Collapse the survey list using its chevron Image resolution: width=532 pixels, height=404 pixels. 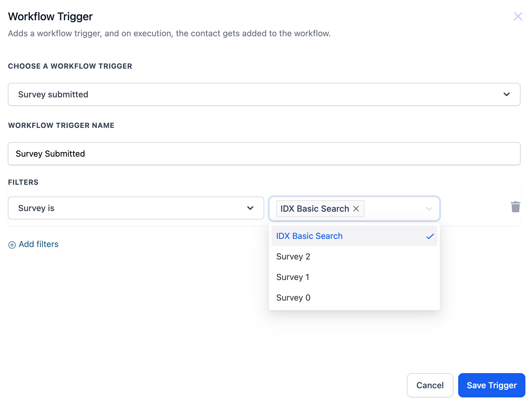pyautogui.click(x=429, y=209)
